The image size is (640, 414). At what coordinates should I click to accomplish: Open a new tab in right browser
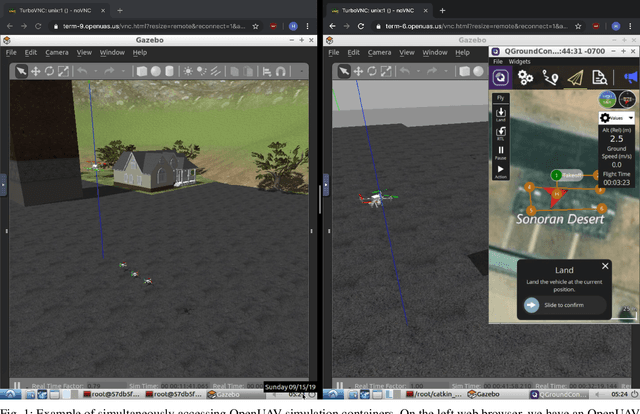click(442, 11)
